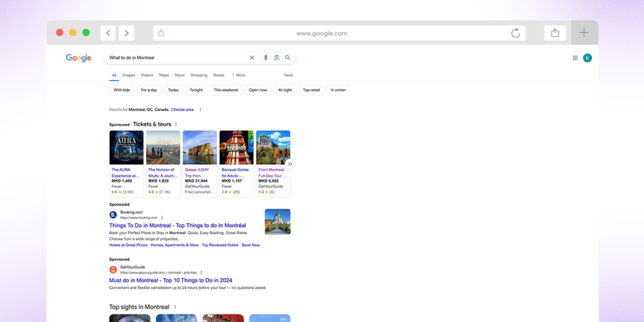
Task: Click Homes, Apartments & More sitelink
Action: click(175, 245)
